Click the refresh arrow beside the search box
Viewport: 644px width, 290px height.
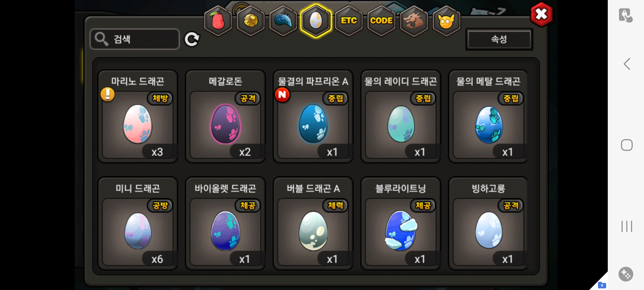pos(192,39)
